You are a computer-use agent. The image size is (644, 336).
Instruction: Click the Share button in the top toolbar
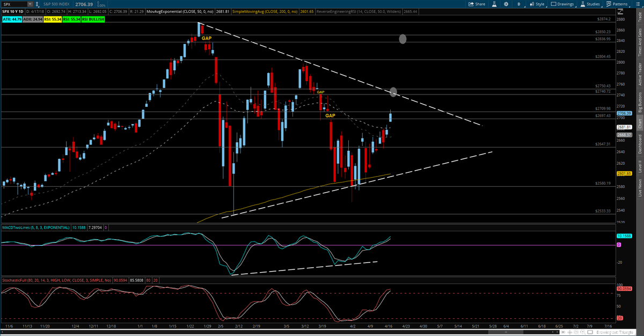tap(477, 4)
